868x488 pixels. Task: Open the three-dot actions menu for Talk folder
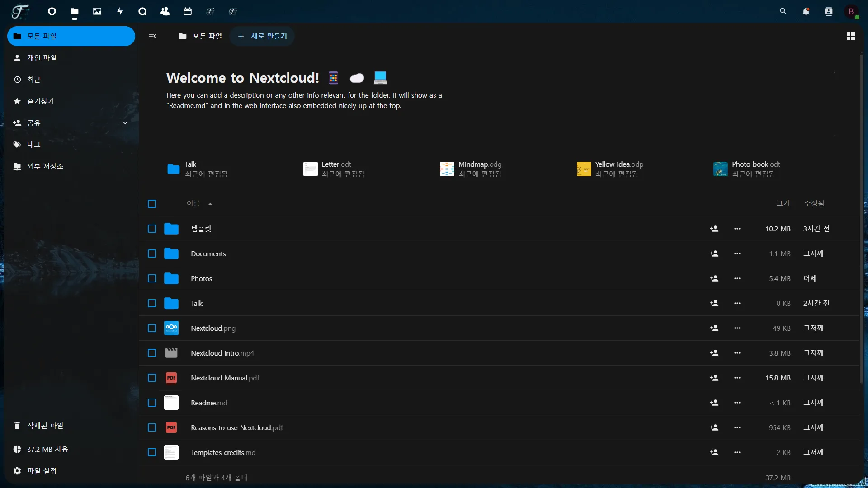(x=737, y=303)
